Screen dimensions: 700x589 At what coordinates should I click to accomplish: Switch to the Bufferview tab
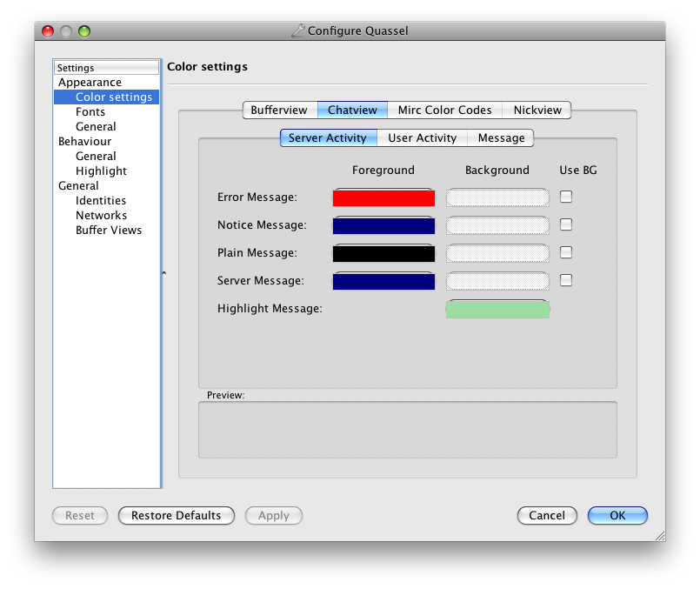click(x=279, y=110)
